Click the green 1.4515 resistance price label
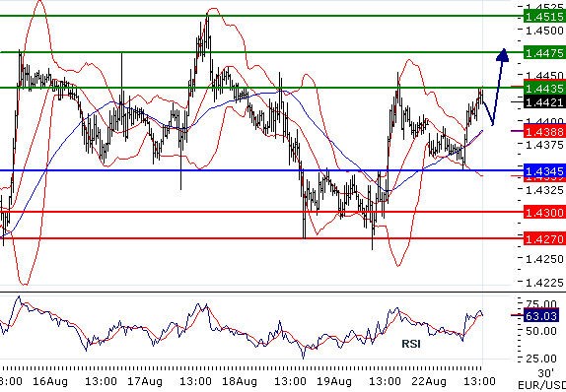566x392 pixels. point(544,16)
